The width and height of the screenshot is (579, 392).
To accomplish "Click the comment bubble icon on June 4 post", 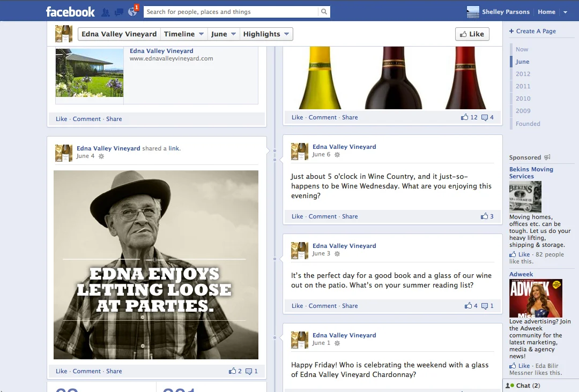I will click(x=249, y=371).
